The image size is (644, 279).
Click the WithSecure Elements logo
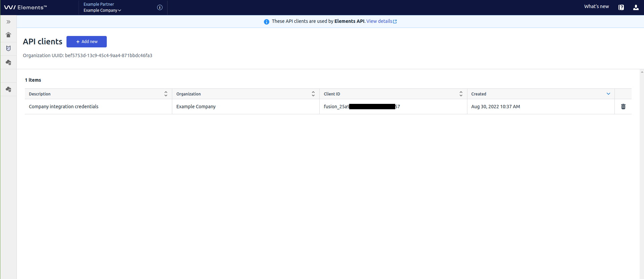coord(26,7)
